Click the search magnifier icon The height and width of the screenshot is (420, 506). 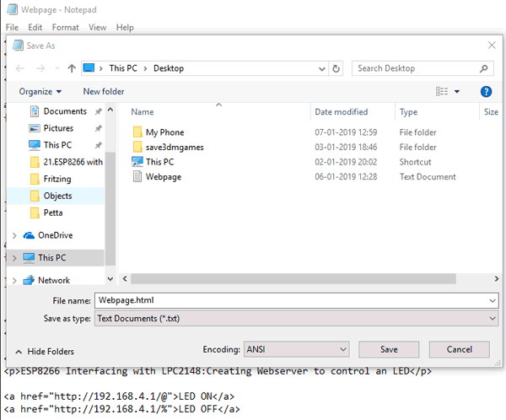click(483, 68)
